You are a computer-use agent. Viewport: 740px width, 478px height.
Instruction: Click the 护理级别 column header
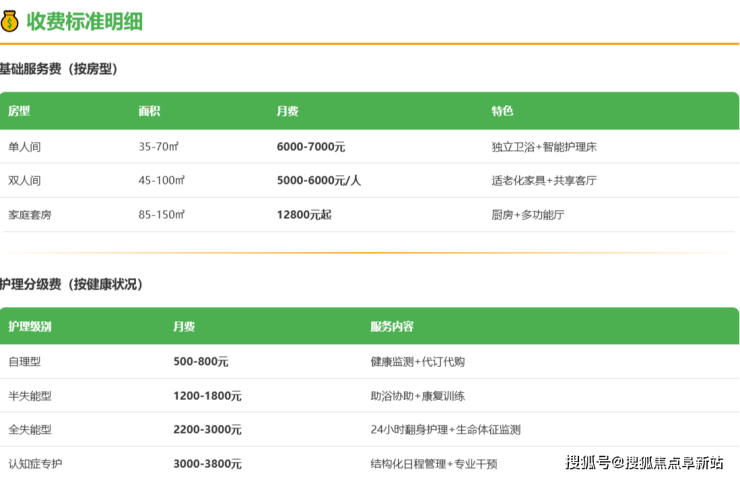[x=30, y=327]
